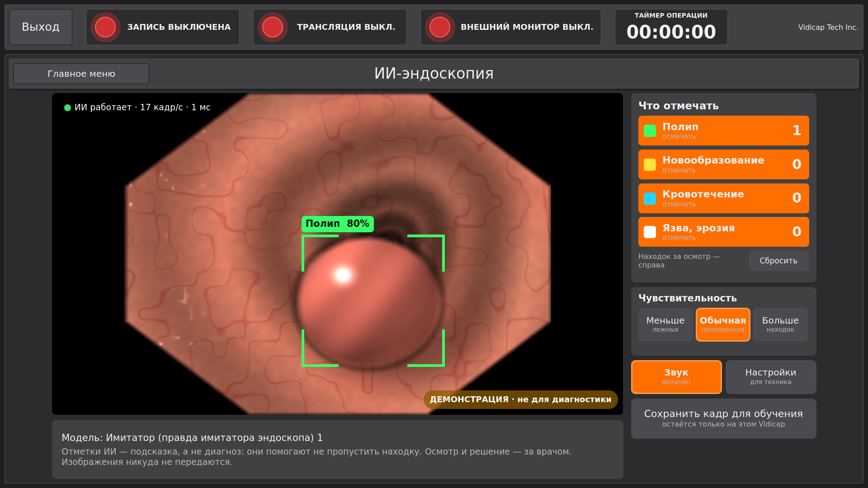Toggle Кровотечение detection marking
Viewport: 868px width, 488px height.
pyautogui.click(x=723, y=198)
